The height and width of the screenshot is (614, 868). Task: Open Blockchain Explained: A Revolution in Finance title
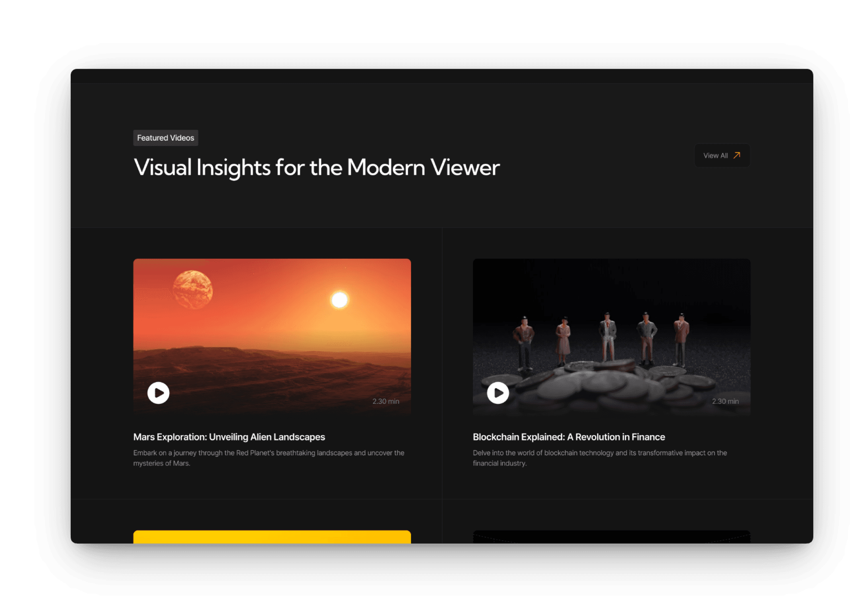tap(569, 437)
